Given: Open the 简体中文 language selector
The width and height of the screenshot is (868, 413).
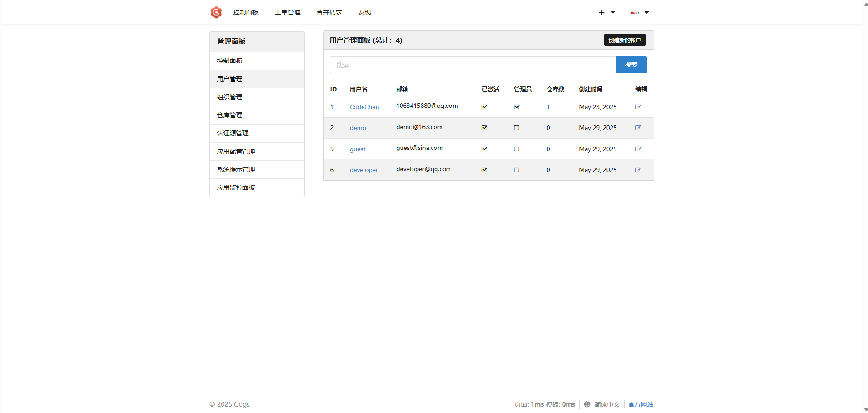Looking at the screenshot, I should point(606,404).
